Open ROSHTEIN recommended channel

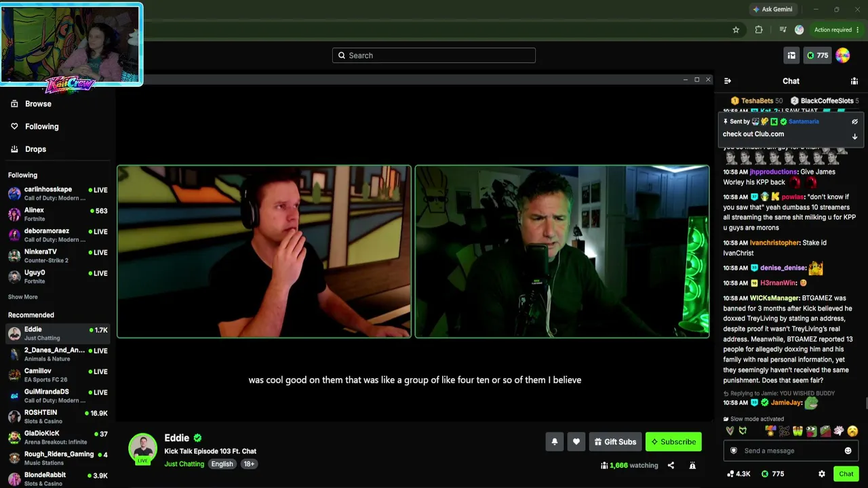tap(58, 416)
